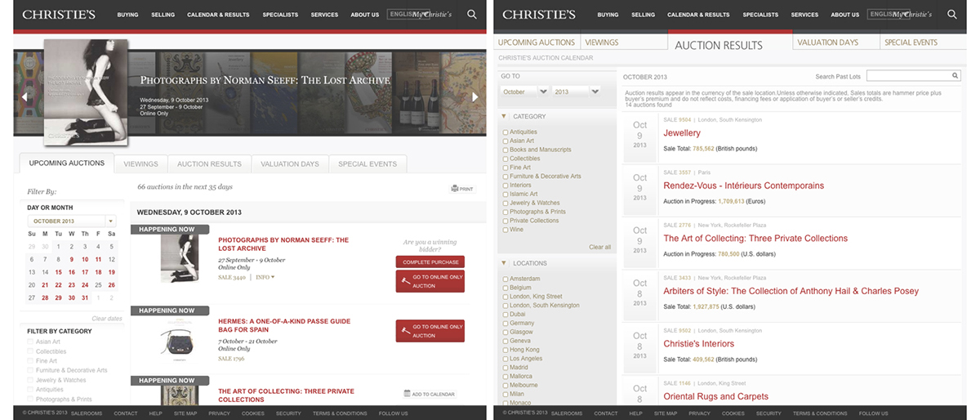Image resolution: width=980 pixels, height=420 pixels.
Task: Go to online auction for Hermes Passe Guide bag
Action: 430,331
